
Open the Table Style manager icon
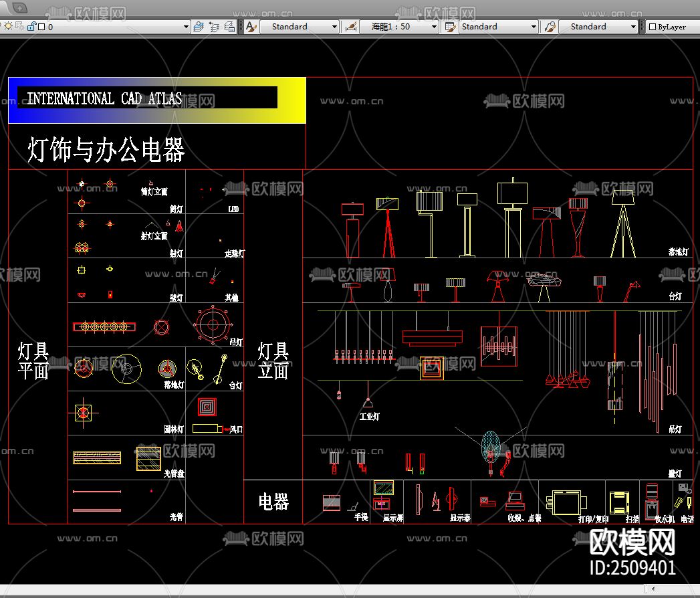[450, 27]
